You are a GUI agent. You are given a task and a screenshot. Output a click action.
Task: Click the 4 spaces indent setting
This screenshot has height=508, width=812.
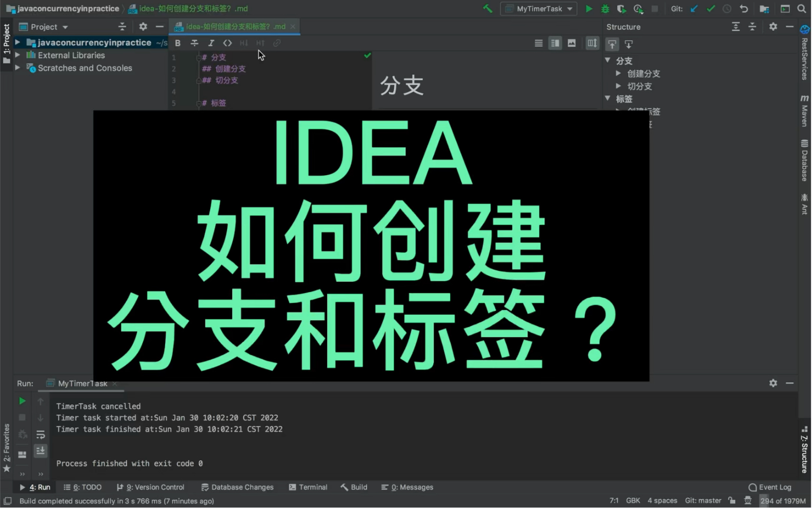click(x=662, y=501)
